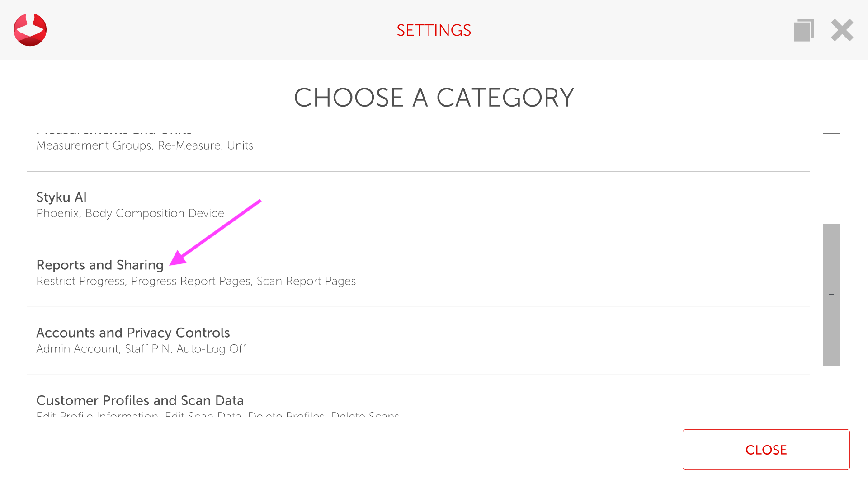Click the Restrict Progress report pages subtitle

point(196,281)
